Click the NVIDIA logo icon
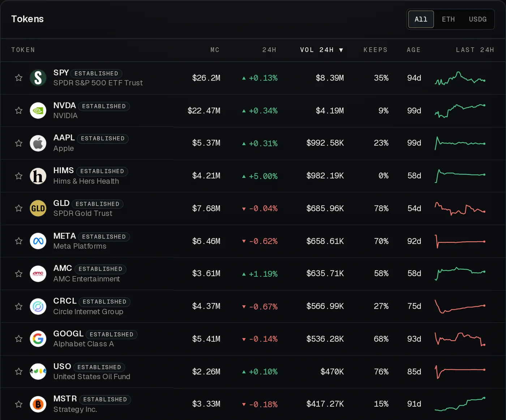The width and height of the screenshot is (506, 420). click(38, 111)
